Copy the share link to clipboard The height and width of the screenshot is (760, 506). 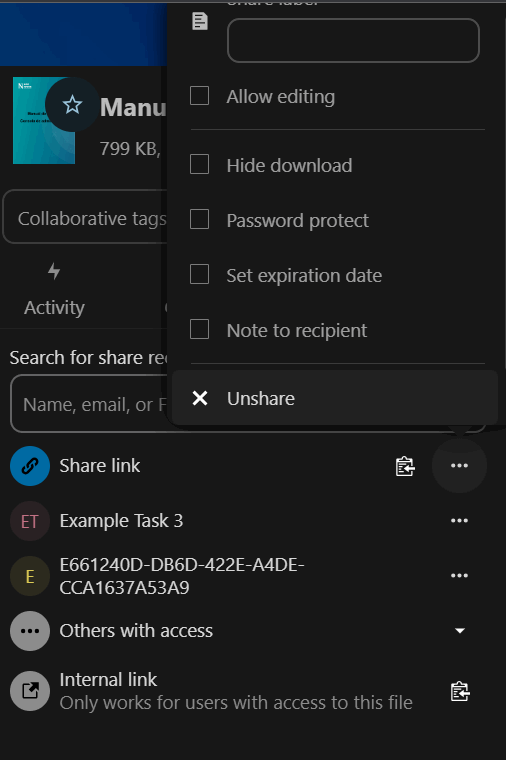click(x=405, y=466)
